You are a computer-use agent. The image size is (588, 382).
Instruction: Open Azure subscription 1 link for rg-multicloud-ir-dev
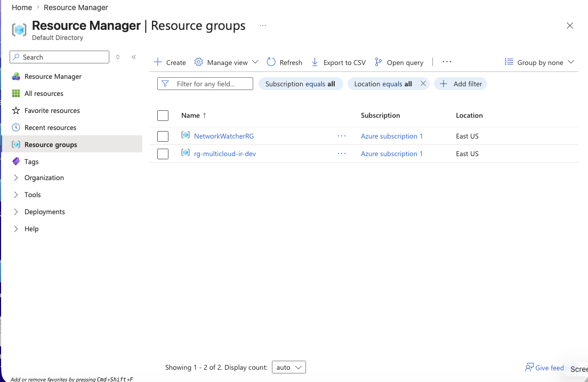pyautogui.click(x=391, y=153)
